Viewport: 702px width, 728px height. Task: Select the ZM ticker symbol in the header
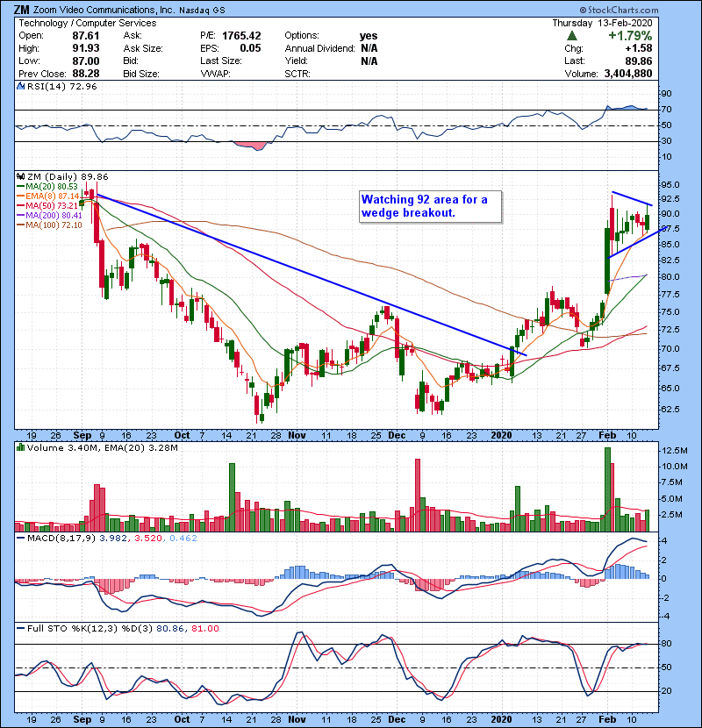coord(22,10)
